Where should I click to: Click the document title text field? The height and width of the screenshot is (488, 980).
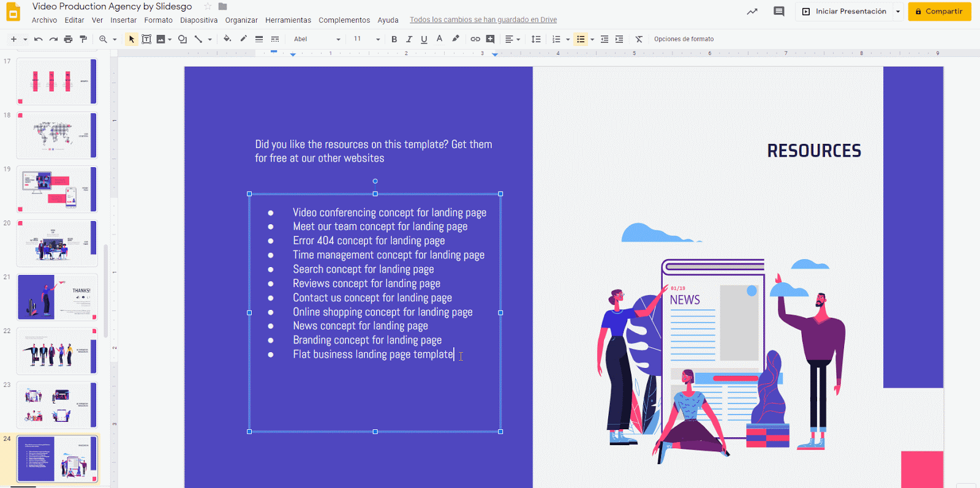[x=112, y=6]
